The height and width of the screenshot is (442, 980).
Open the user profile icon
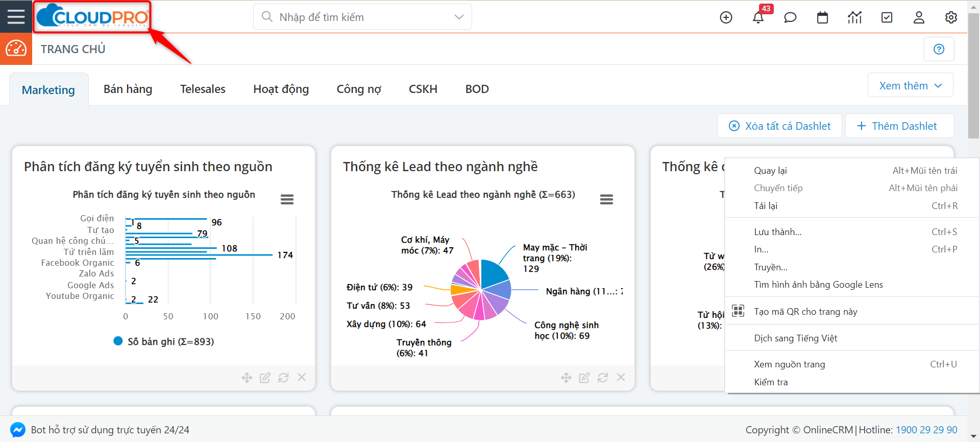(919, 17)
